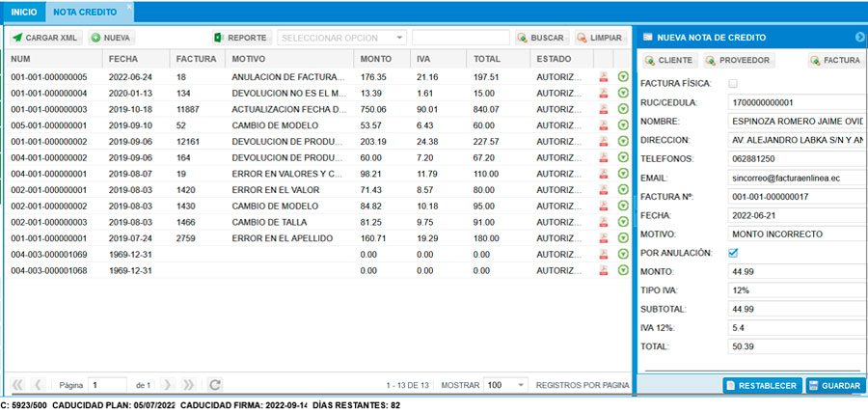This screenshot has width=868, height=413.
Task: Open PDF icon for factura 1466 row
Action: click(603, 222)
